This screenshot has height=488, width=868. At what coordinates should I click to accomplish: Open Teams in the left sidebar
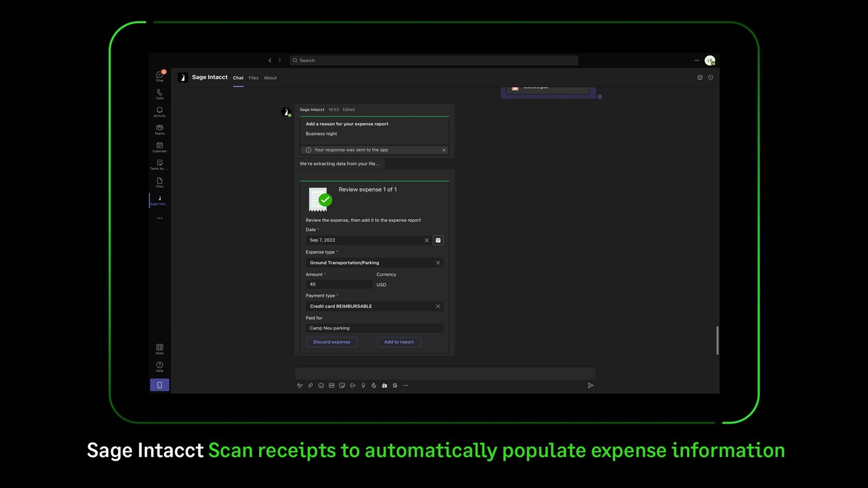click(x=159, y=130)
